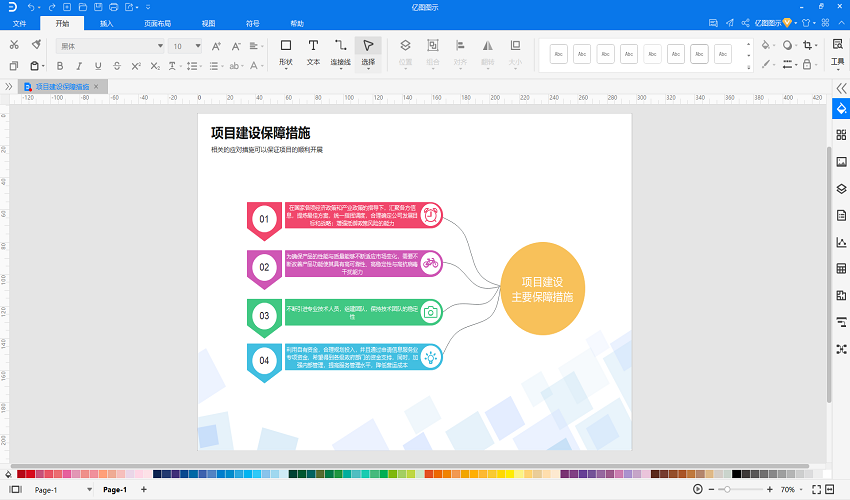The width and height of the screenshot is (850, 500).
Task: Choose the first Abc style preset
Action: [558, 54]
